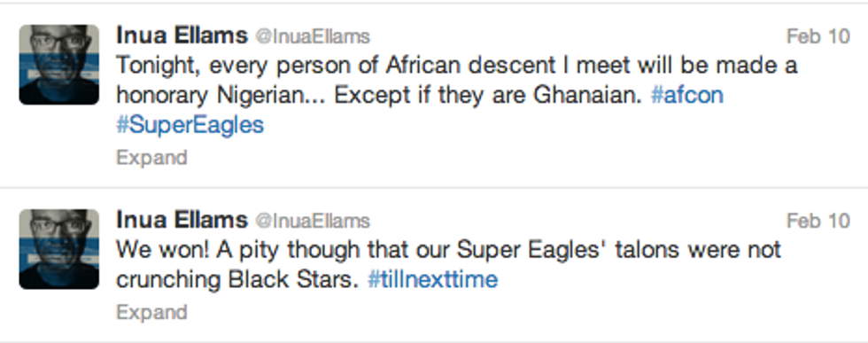Open the avatar on the 'We won!' tweet
Viewport: 868px width, 343px height.
pos(59,249)
